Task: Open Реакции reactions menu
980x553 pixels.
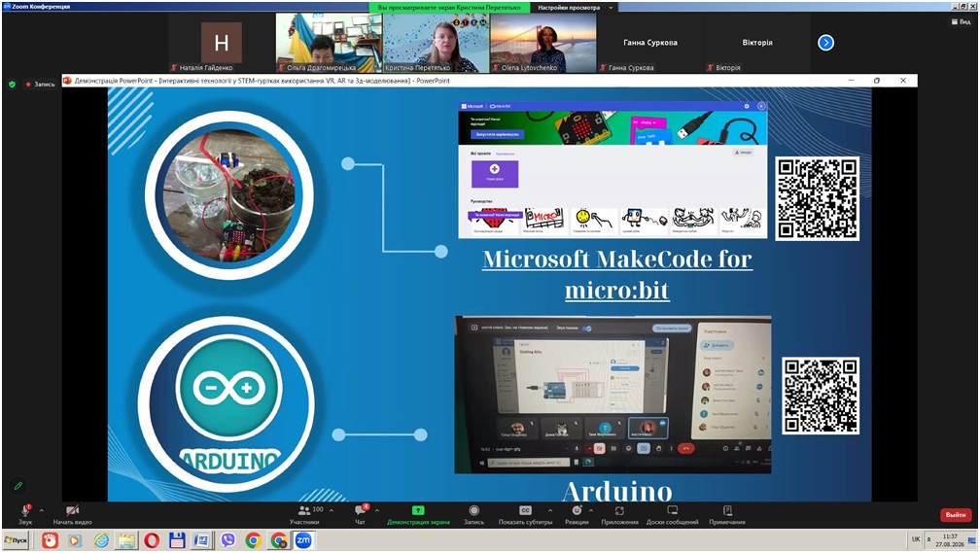Action: tap(577, 514)
